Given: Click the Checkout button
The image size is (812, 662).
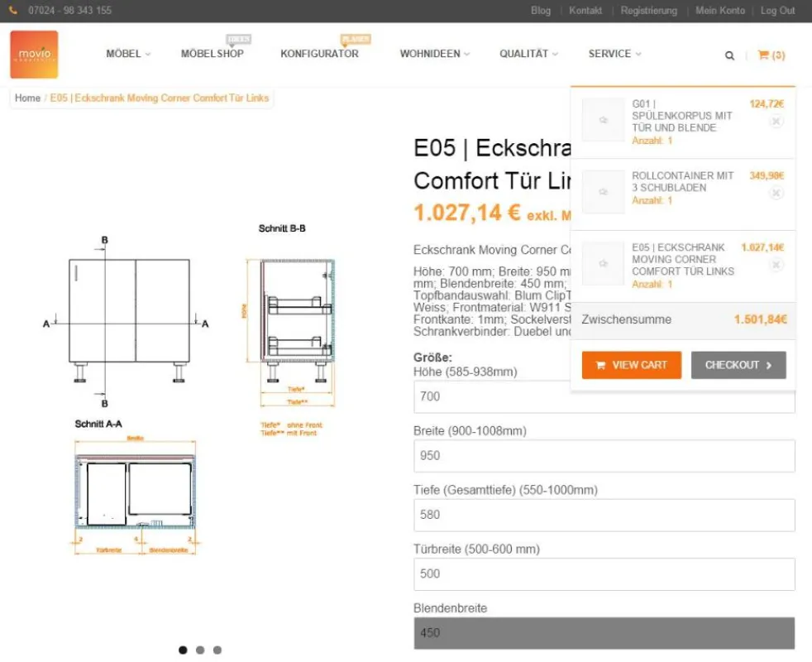Looking at the screenshot, I should pyautogui.click(x=738, y=365).
